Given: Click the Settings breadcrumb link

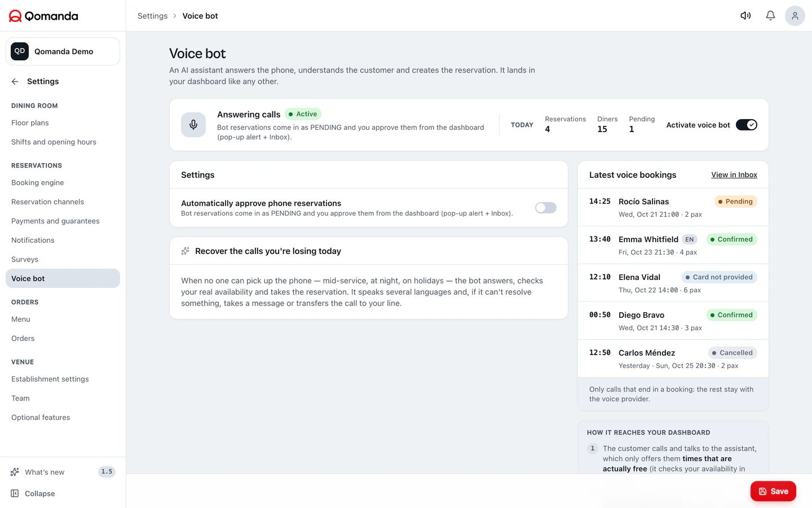Looking at the screenshot, I should (152, 16).
